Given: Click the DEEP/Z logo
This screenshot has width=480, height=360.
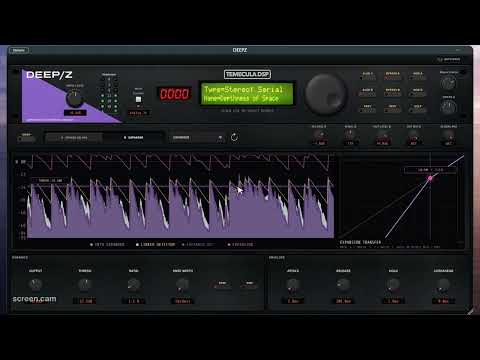Looking at the screenshot, I should coord(49,75).
